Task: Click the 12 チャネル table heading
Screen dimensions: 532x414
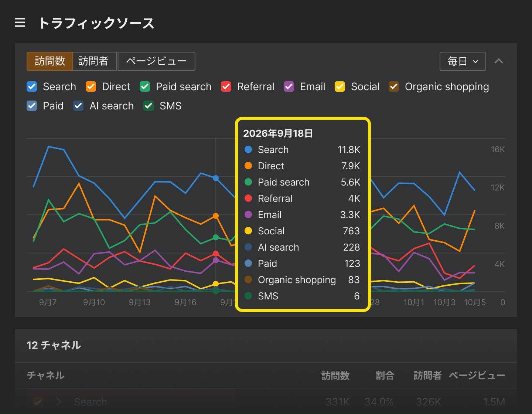Action: 54,345
